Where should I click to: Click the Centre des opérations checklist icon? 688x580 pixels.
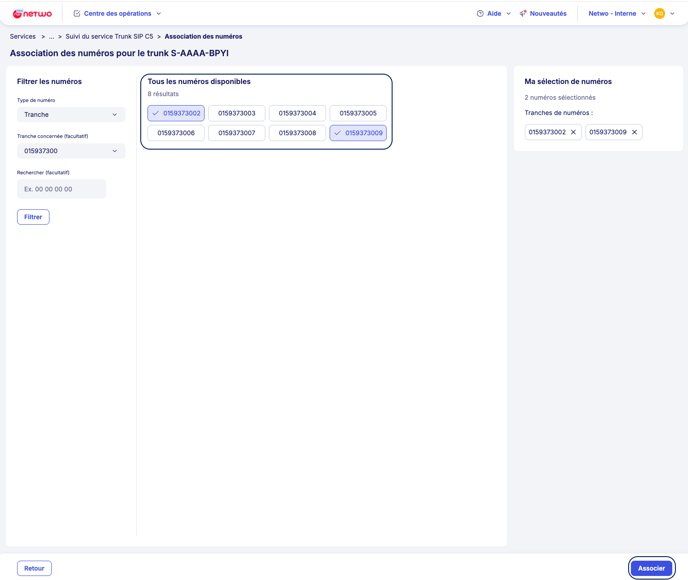click(x=77, y=14)
